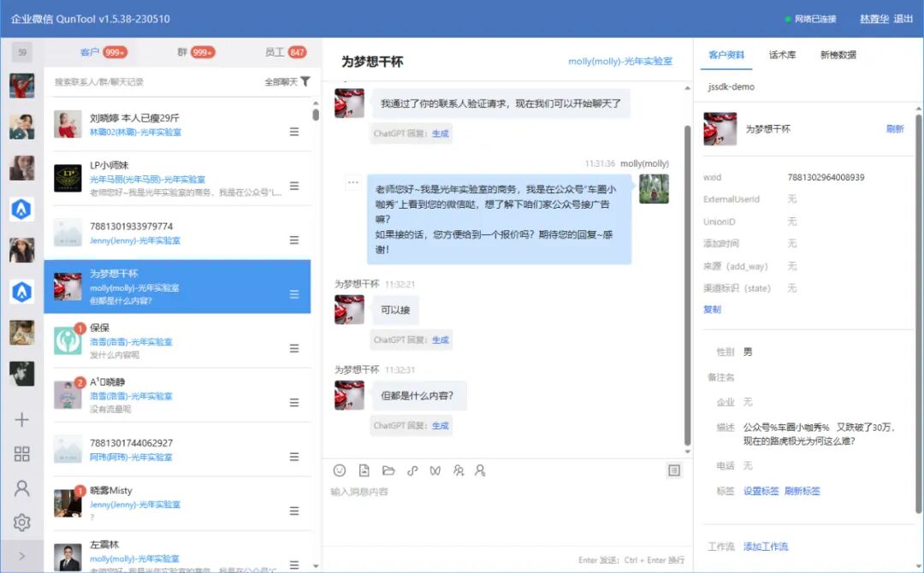The image size is (924, 573).
Task: Click the add group members icon
Action: [459, 470]
